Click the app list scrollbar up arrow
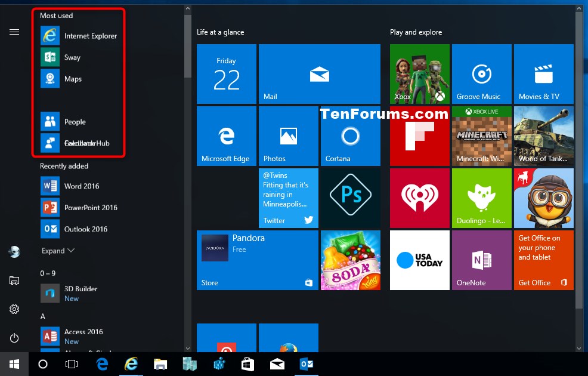 point(188,8)
